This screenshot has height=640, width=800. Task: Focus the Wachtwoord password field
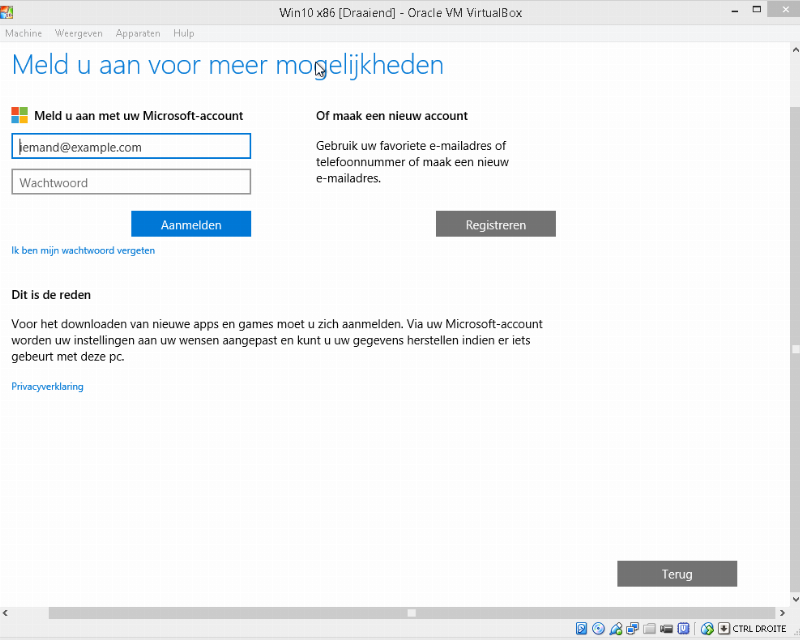pos(131,182)
